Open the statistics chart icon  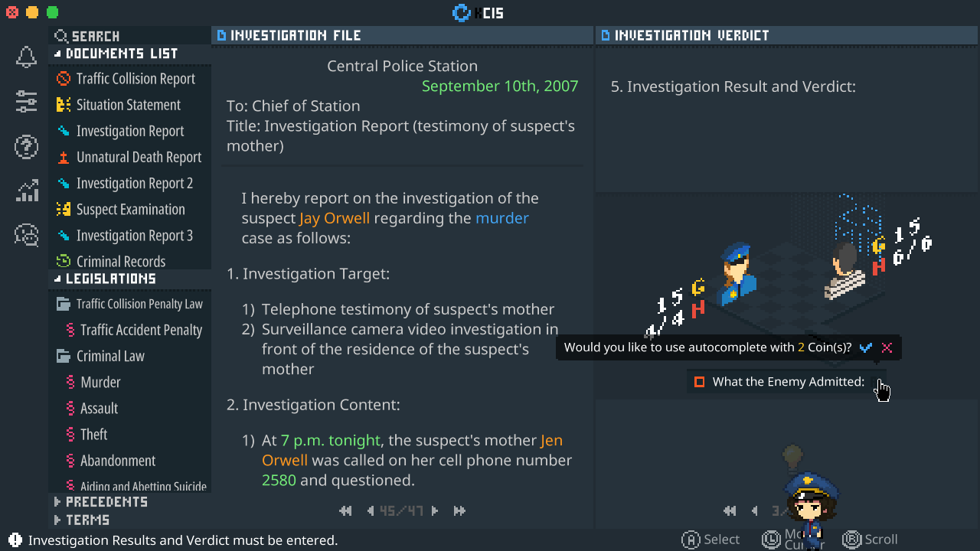tap(27, 191)
